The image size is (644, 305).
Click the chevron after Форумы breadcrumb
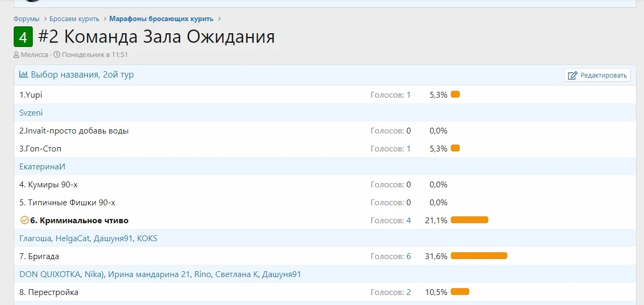click(x=44, y=19)
